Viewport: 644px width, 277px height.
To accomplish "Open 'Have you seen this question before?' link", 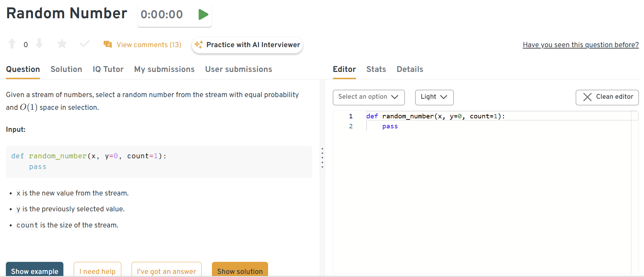I will point(580,45).
